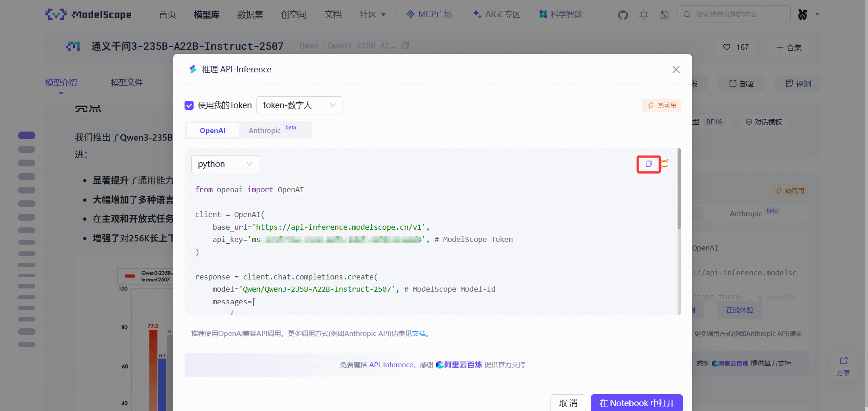
Task: Open AIGC专区 in navigation
Action: coord(497,14)
